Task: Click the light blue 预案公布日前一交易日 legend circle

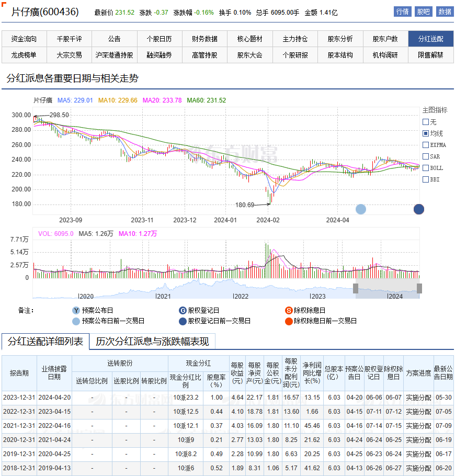Action: [x=76, y=321]
